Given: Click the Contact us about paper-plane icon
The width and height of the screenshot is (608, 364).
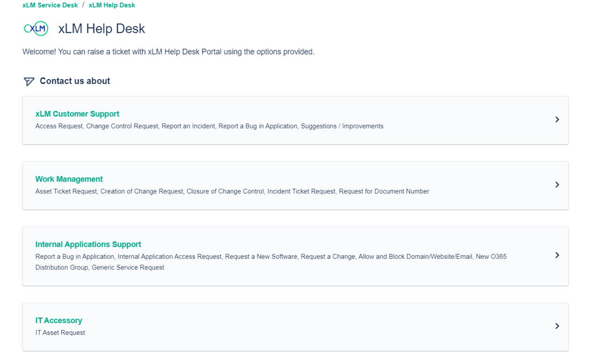Looking at the screenshot, I should click(x=29, y=81).
